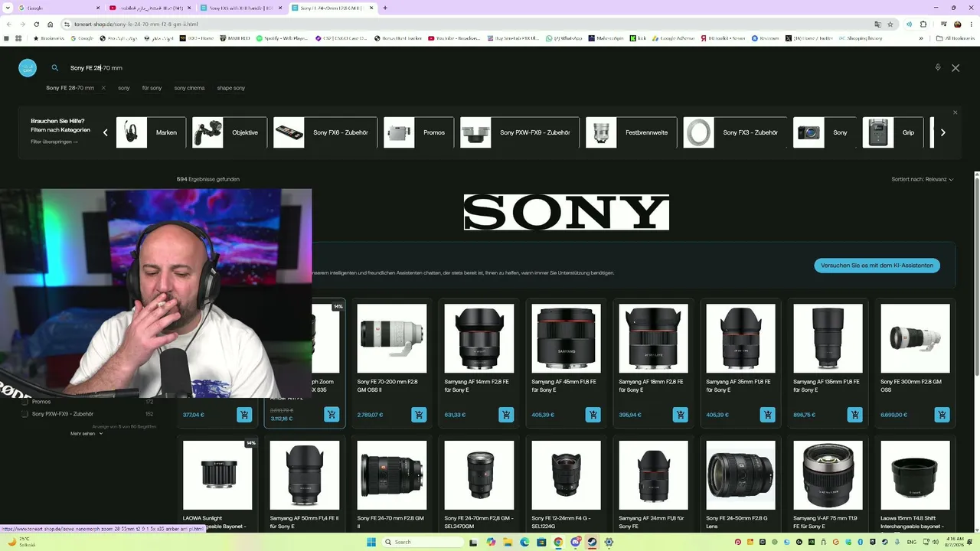Remove the Sony FE 28-70 mm search chip
980x551 pixels.
(x=103, y=88)
